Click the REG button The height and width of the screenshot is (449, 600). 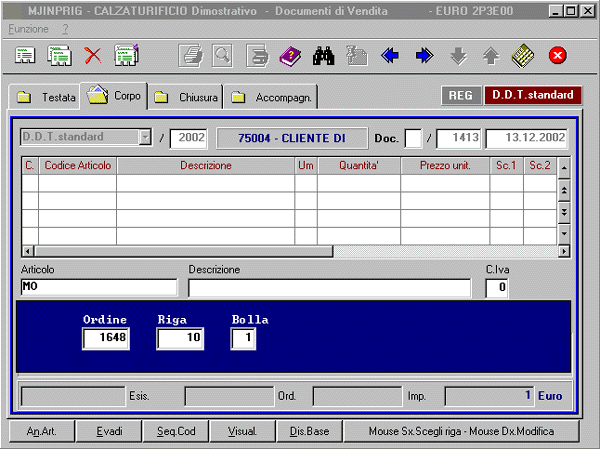tap(461, 95)
